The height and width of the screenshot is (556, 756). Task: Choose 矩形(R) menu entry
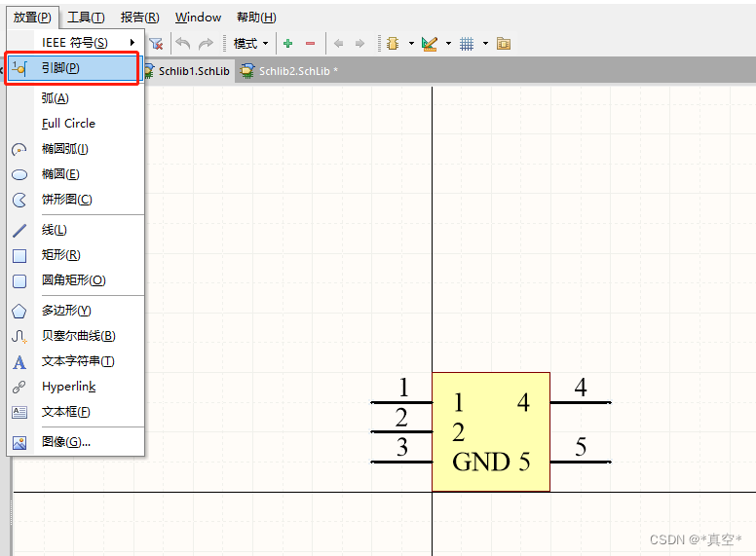click(76, 255)
